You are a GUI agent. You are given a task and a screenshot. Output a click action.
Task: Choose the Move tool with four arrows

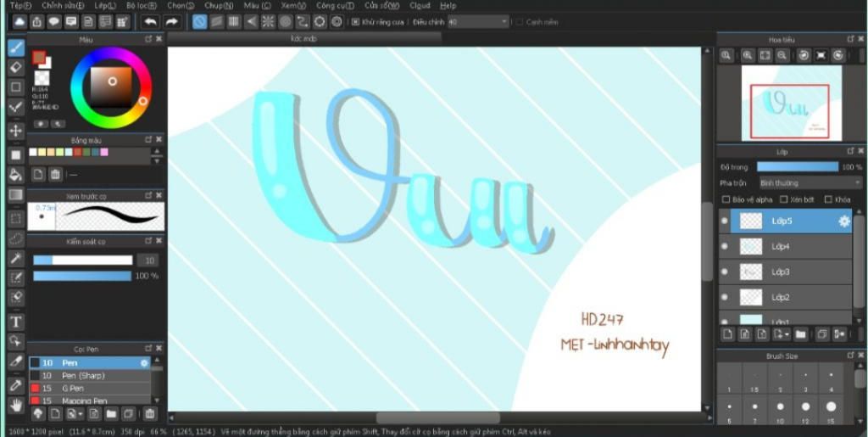(16, 131)
